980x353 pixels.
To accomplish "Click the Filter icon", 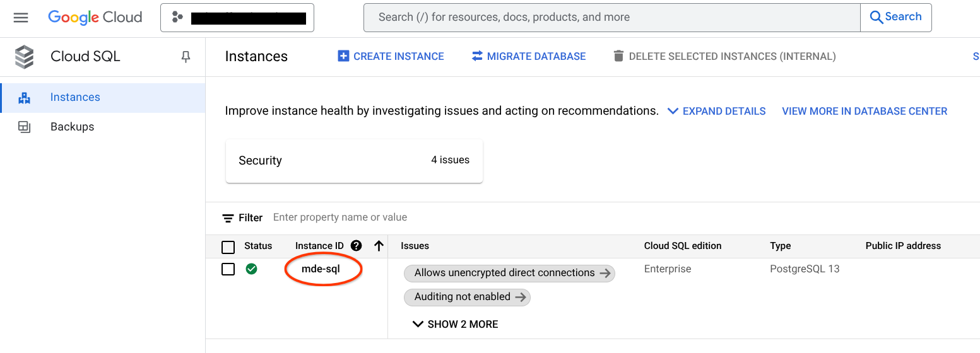I will pos(228,218).
